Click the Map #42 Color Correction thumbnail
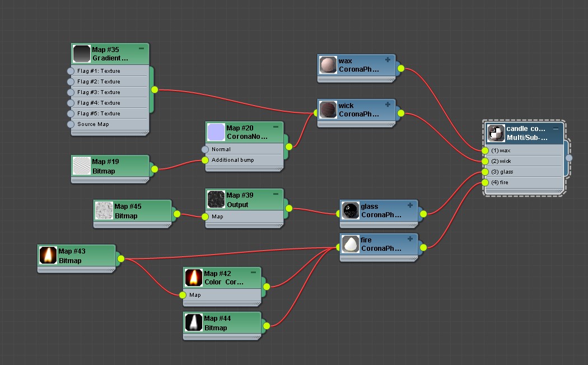The height and width of the screenshot is (365, 588). 194,278
